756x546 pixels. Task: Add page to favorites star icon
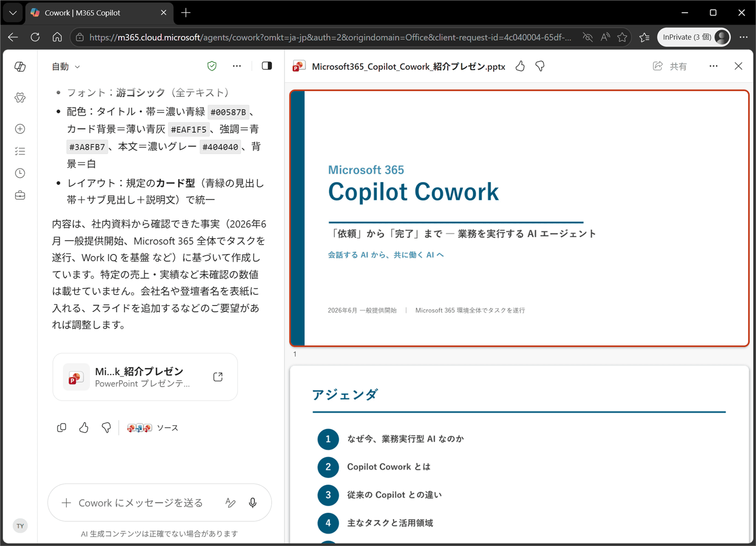[622, 37]
